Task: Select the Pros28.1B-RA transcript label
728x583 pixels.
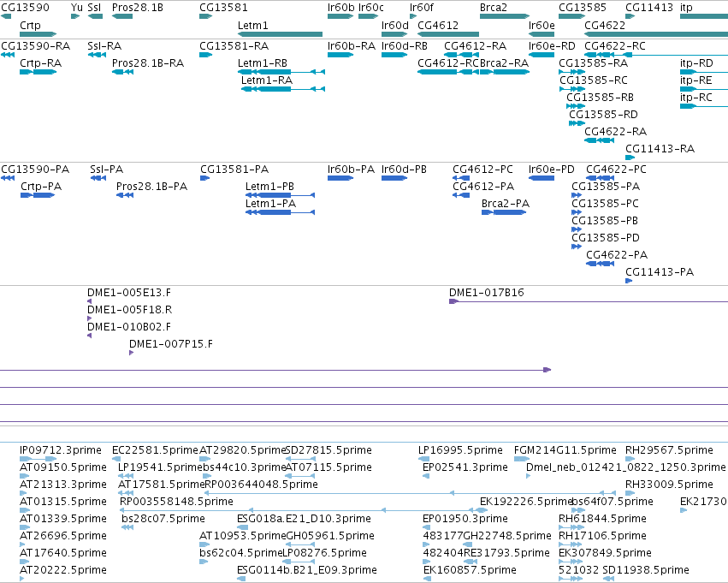Action: pyautogui.click(x=148, y=63)
